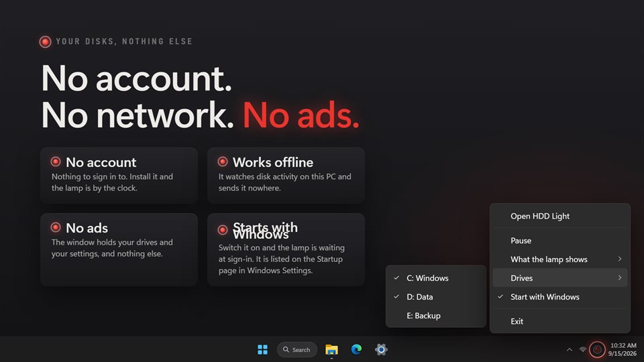This screenshot has height=362, width=644.
Task: Click the red lamp beside No ads card
Action: [x=56, y=227]
